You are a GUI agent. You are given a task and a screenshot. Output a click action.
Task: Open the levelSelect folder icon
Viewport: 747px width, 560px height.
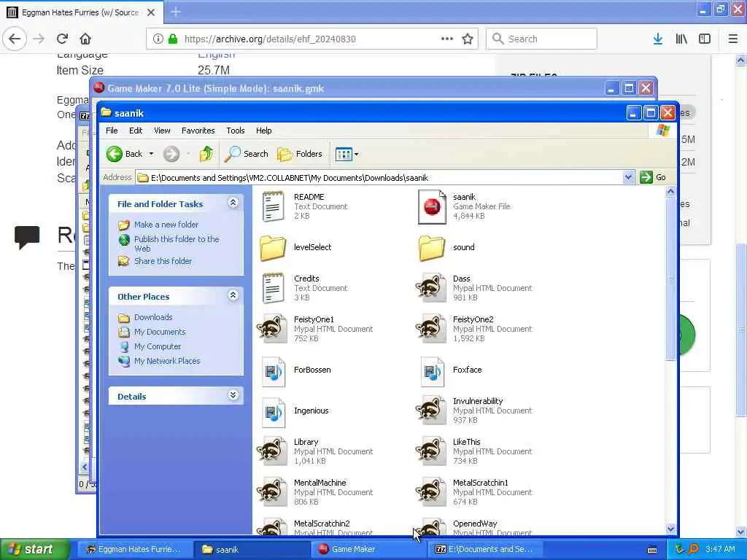click(273, 247)
